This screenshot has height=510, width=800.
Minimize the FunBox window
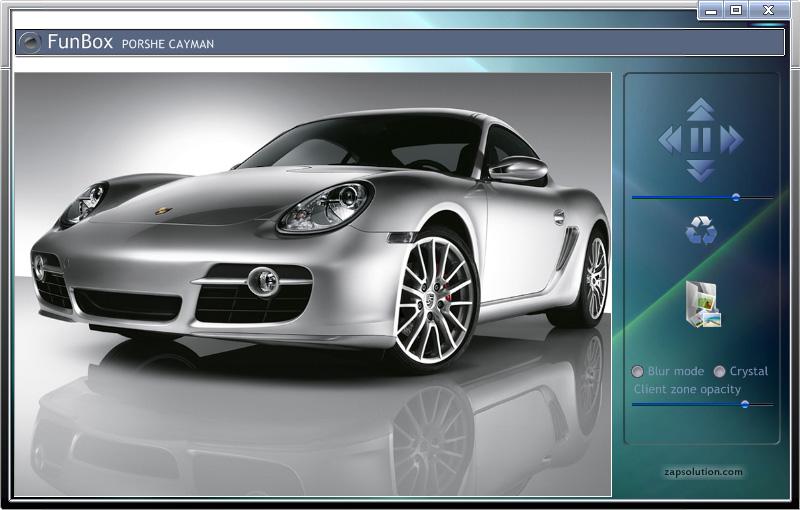point(711,10)
